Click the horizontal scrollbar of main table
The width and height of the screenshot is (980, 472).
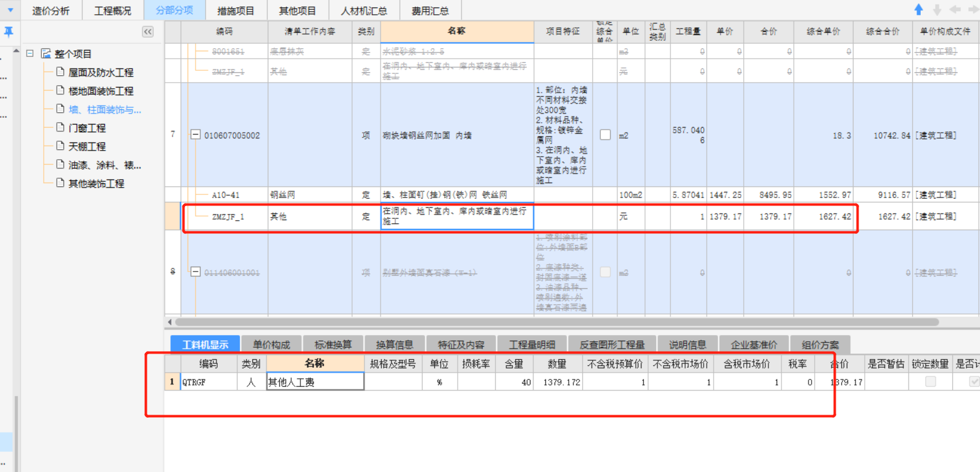[x=557, y=322]
